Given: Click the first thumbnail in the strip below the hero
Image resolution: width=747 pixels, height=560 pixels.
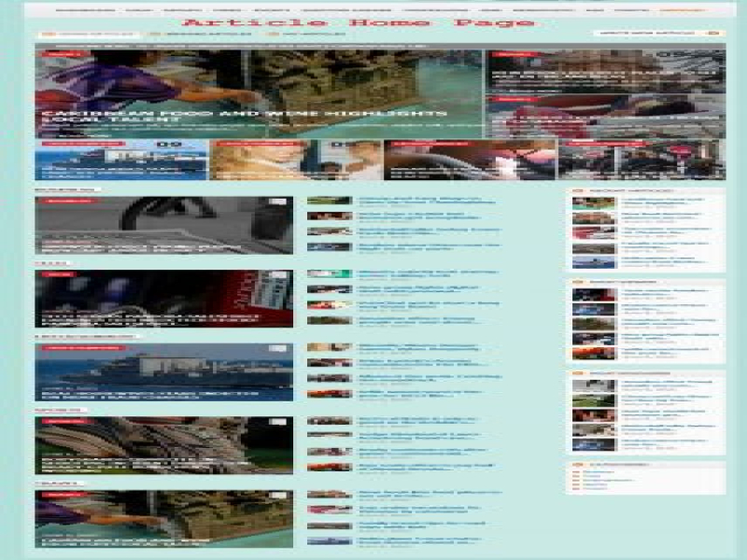Looking at the screenshot, I should (120, 160).
